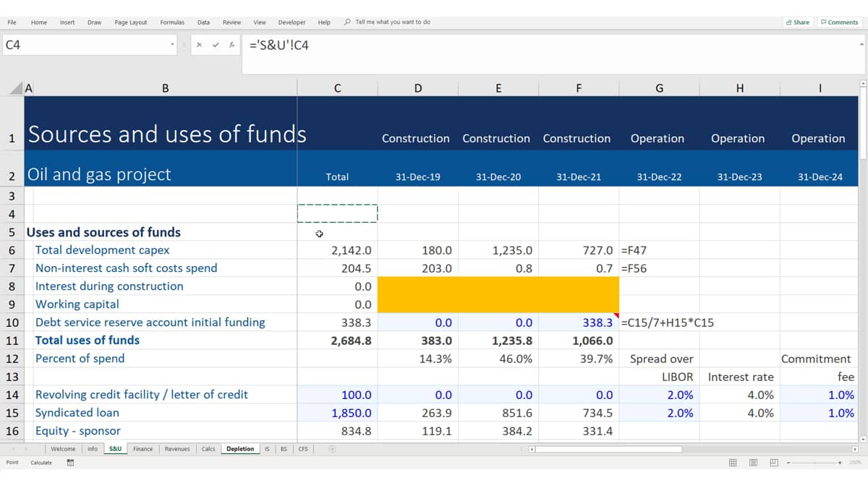Image resolution: width=868 pixels, height=488 pixels.
Task: Open the Developer ribbon tab
Action: click(292, 22)
